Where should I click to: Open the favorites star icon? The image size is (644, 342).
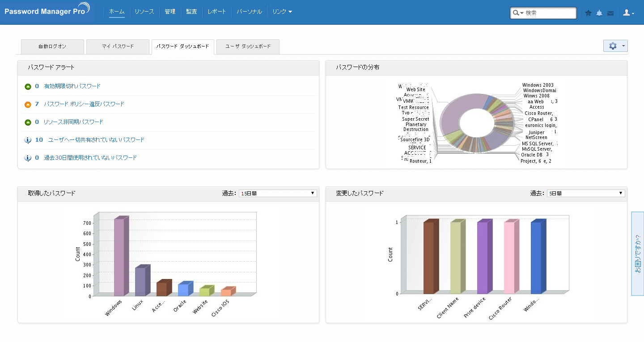pos(589,13)
